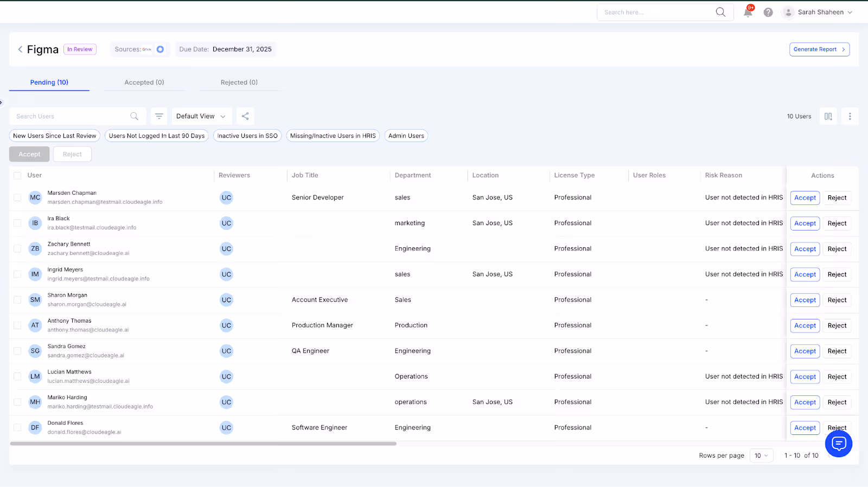Apply Inactive Users in SSO filter
Image resolution: width=868 pixels, height=487 pixels.
click(247, 136)
